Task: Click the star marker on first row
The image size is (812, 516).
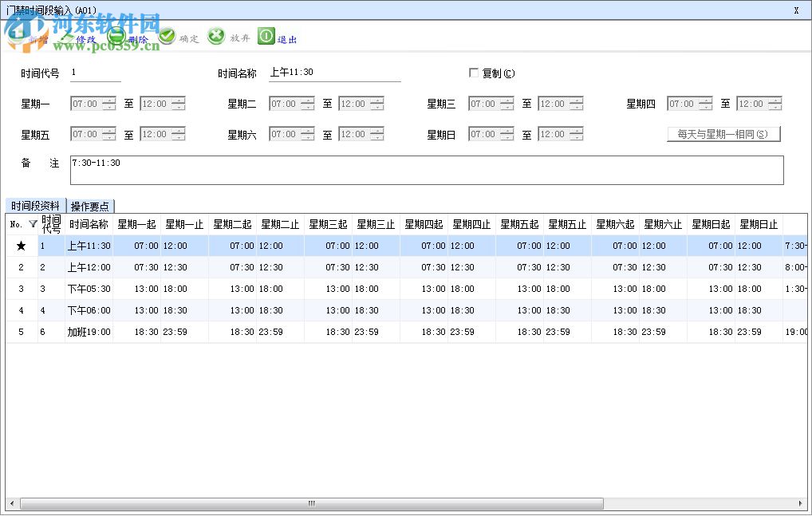Action: tap(21, 246)
